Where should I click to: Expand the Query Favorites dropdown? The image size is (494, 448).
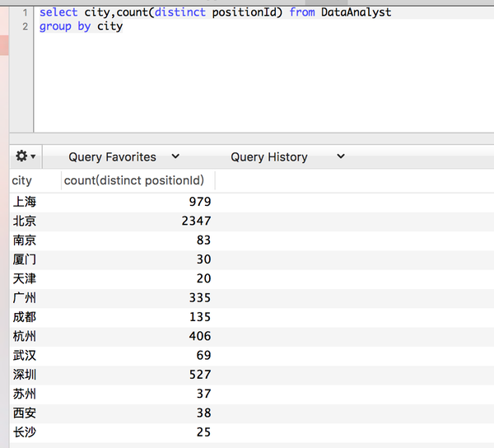coord(123,156)
